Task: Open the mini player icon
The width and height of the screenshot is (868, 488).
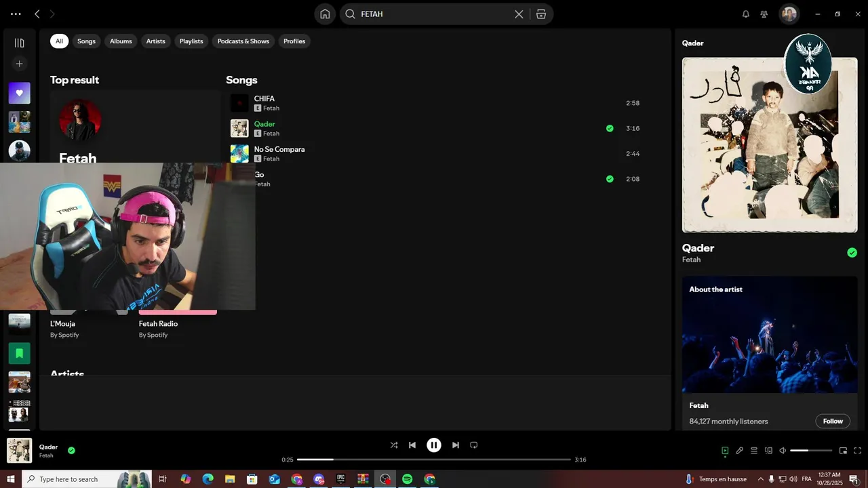Action: pos(843,451)
